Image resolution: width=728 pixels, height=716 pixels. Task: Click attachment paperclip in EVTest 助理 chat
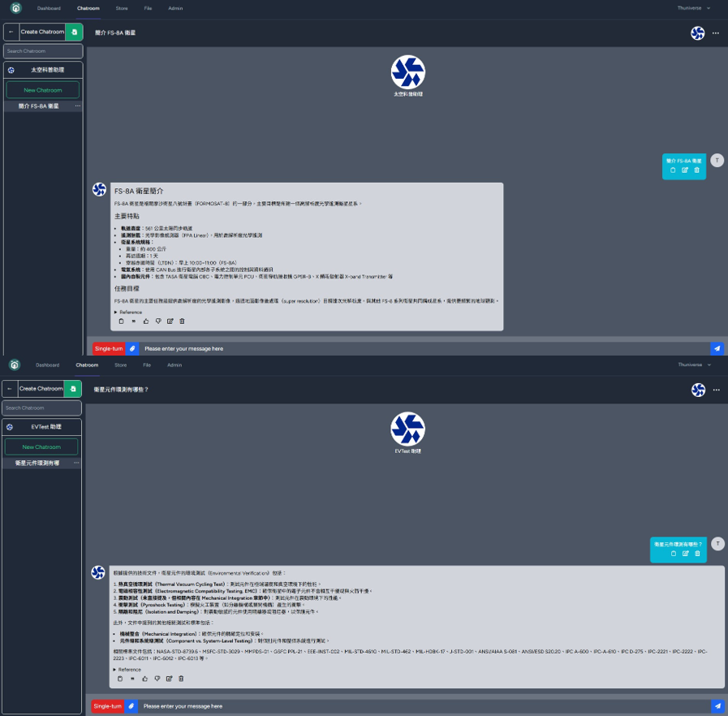131,706
